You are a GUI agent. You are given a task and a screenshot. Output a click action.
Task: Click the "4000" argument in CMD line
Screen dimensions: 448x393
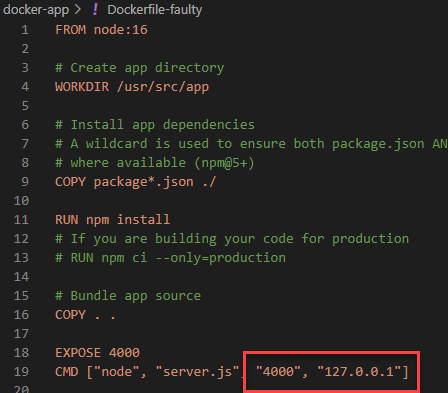pyautogui.click(x=279, y=372)
